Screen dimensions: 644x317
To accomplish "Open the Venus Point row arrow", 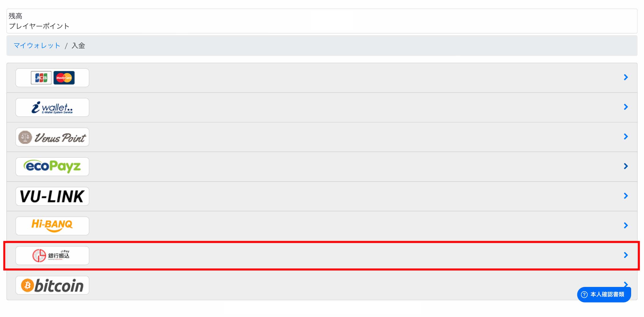I will tap(626, 137).
